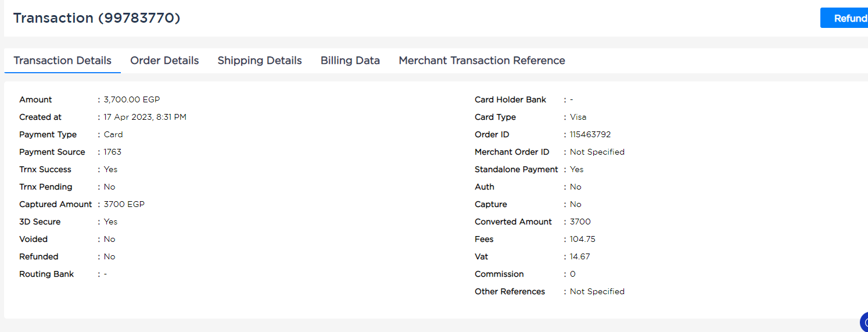Open Merchant Transaction Reference tab
This screenshot has width=868, height=332.
pos(482,60)
